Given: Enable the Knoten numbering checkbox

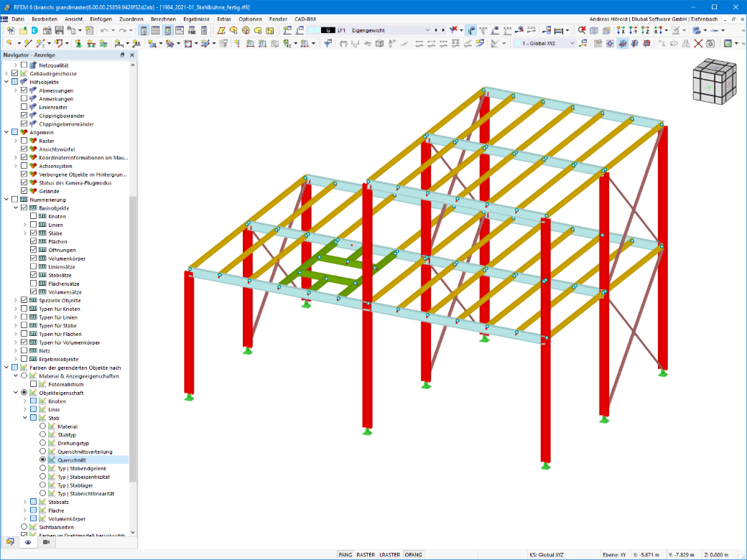Looking at the screenshot, I should click(33, 216).
